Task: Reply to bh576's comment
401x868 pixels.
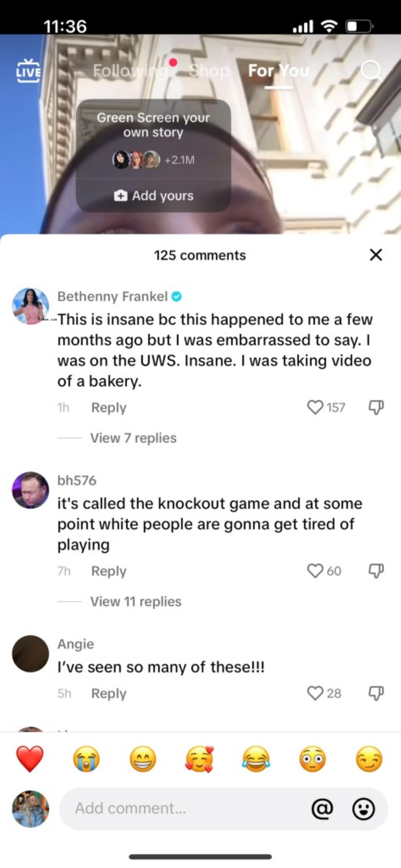Action: pos(109,571)
